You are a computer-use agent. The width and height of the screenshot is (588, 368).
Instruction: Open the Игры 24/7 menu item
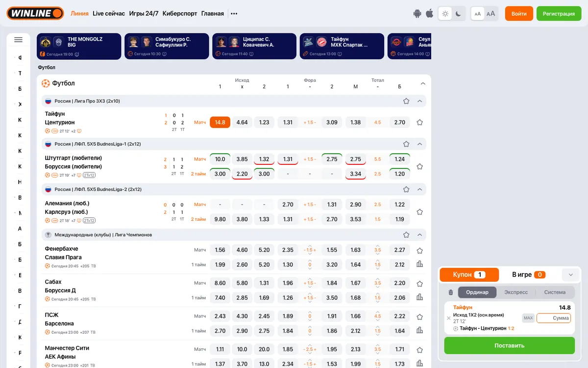tap(144, 14)
